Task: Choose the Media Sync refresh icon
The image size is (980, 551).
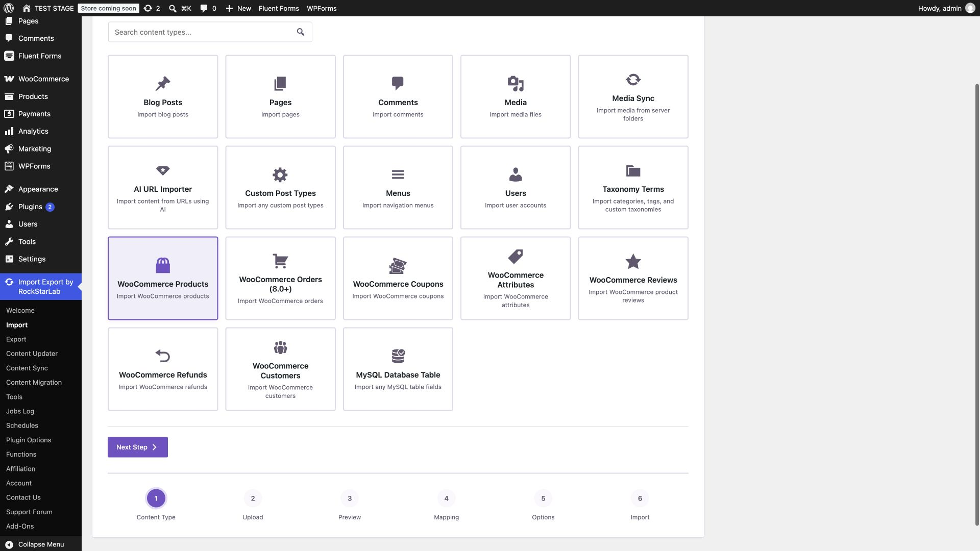Action: (633, 80)
